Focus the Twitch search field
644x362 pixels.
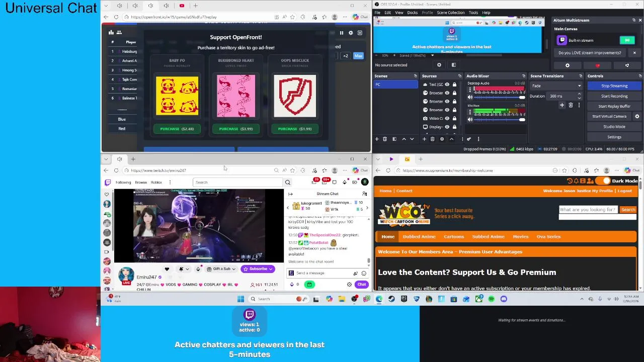238,183
